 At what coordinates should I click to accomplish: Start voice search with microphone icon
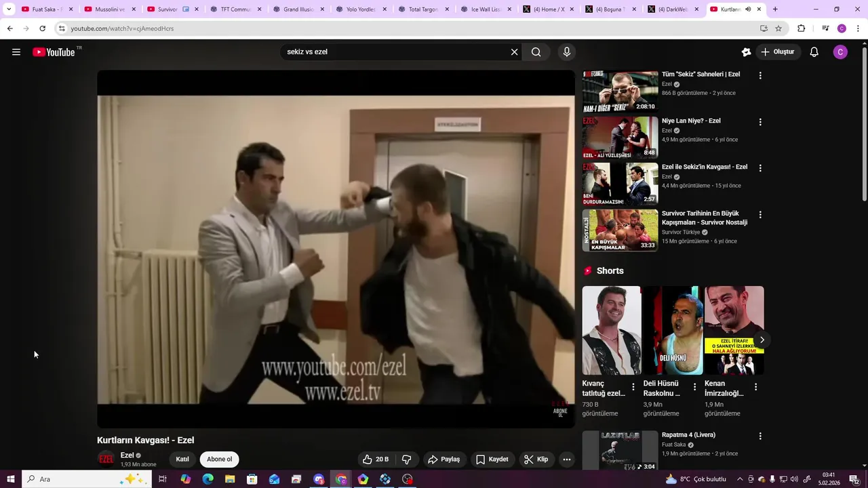point(567,52)
